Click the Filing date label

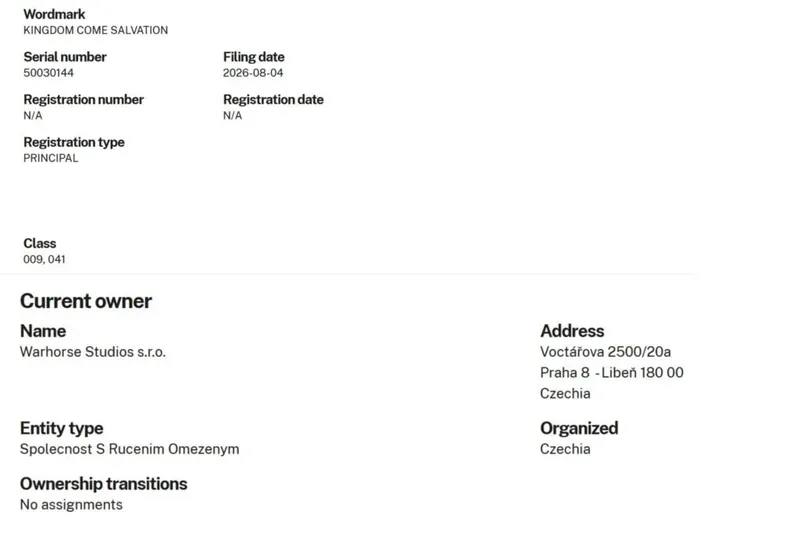pyautogui.click(x=254, y=57)
